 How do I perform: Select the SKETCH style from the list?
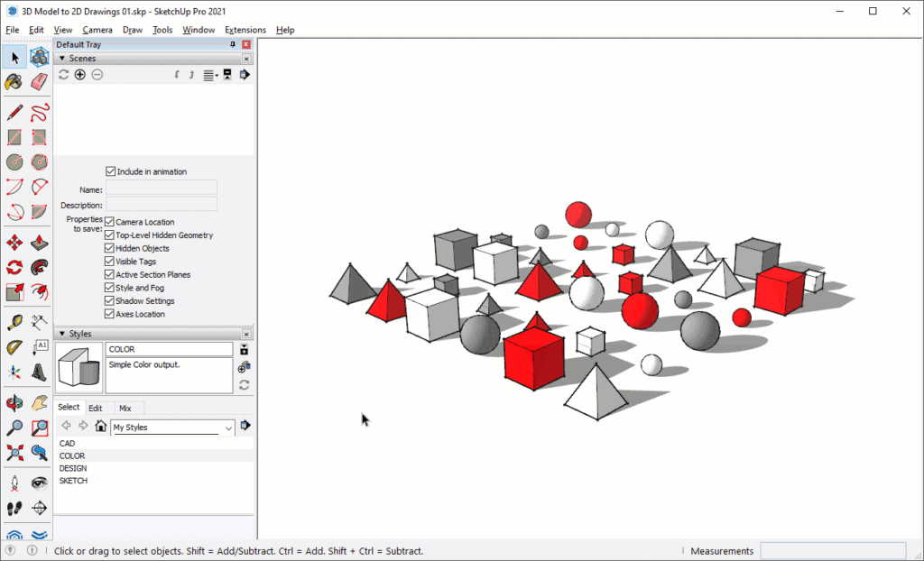pyautogui.click(x=73, y=481)
